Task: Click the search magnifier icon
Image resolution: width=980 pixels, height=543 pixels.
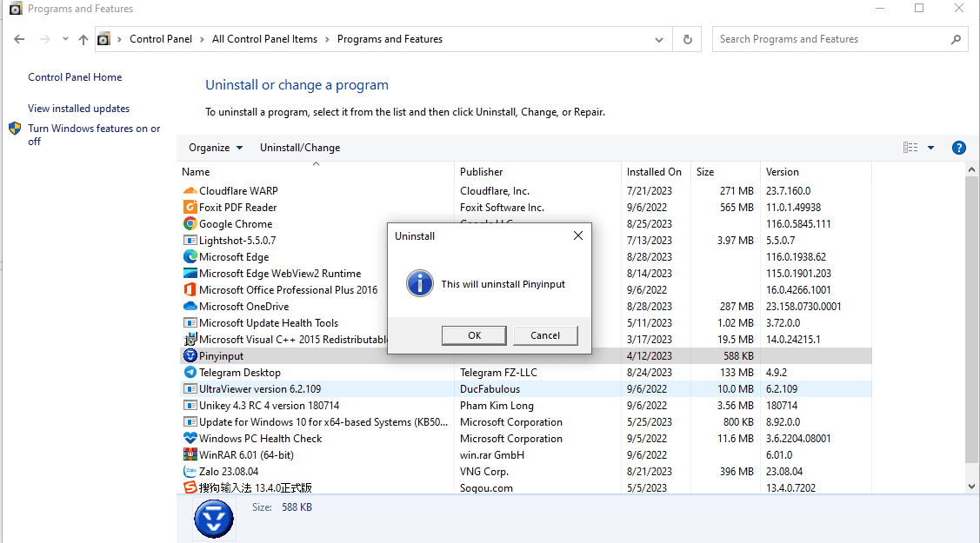Action: (956, 39)
